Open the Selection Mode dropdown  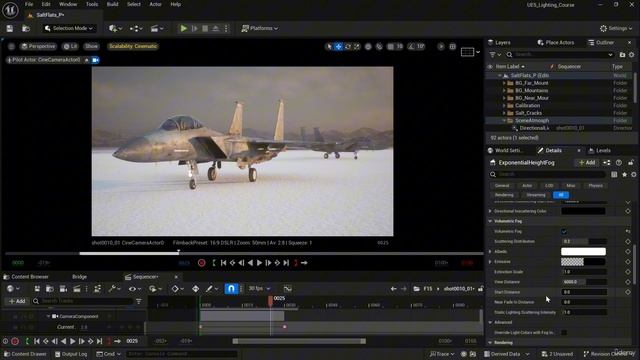click(x=69, y=28)
